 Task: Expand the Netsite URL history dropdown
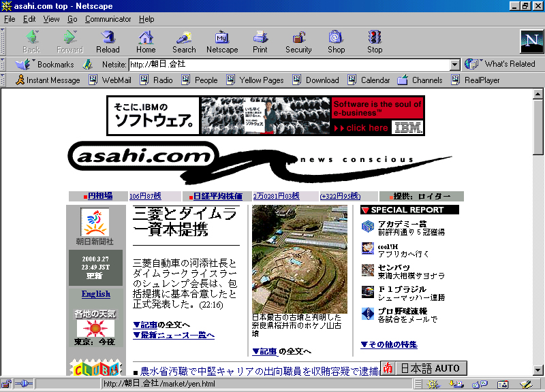pos(455,65)
